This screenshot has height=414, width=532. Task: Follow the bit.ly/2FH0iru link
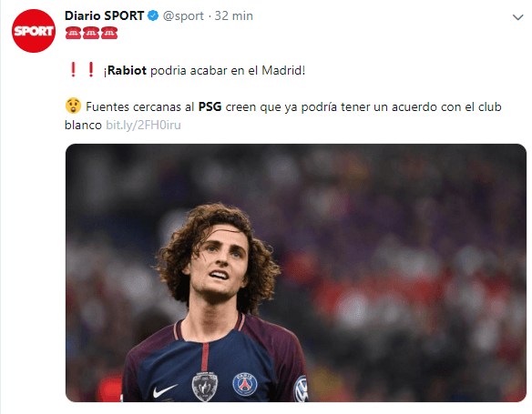click(x=143, y=125)
